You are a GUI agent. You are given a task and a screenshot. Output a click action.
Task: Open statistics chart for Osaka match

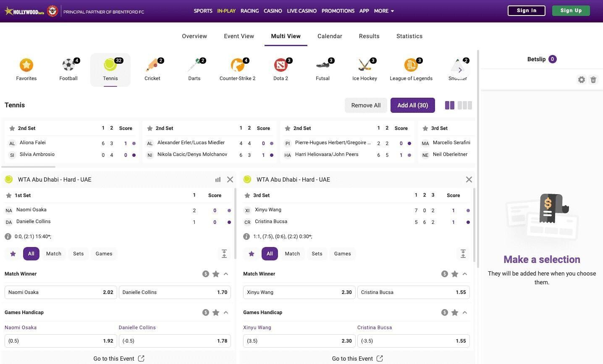click(x=218, y=179)
